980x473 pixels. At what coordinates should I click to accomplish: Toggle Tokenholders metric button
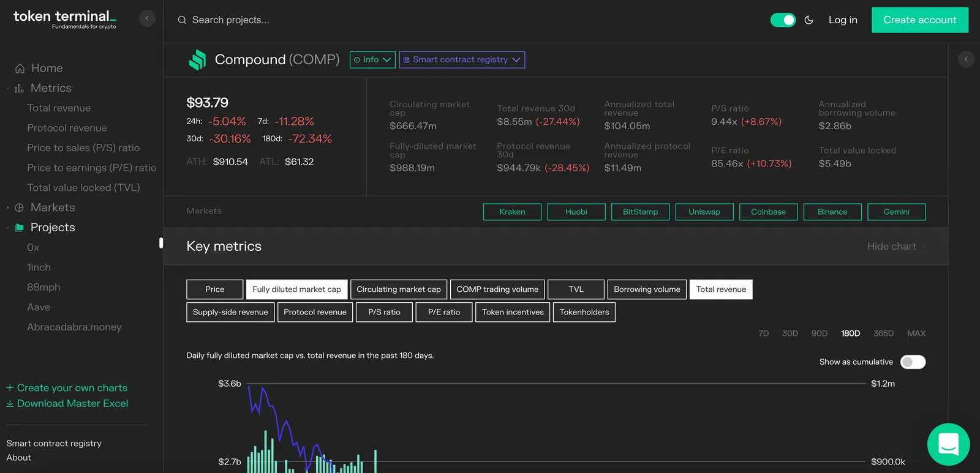[x=584, y=312]
